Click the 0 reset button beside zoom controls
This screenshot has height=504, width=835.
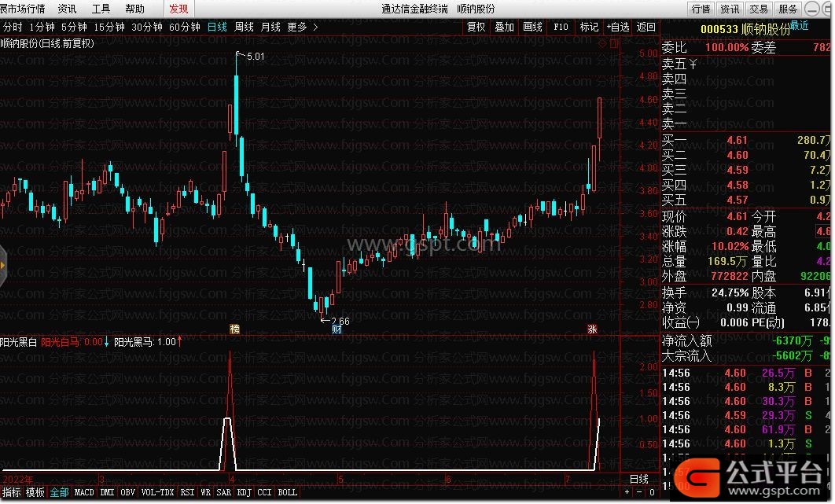point(651,492)
